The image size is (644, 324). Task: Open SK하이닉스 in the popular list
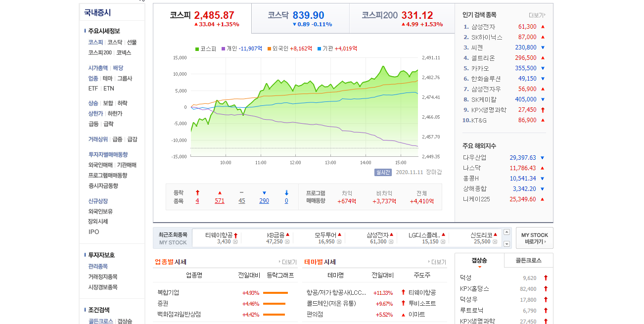(x=487, y=37)
